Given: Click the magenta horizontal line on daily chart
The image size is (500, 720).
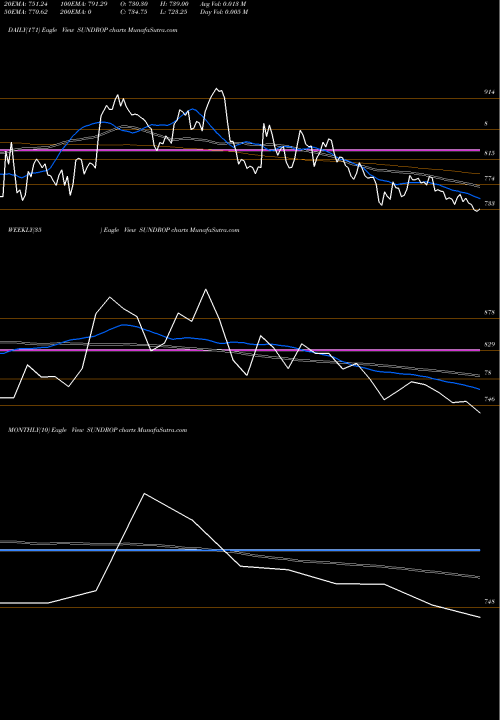Looking at the screenshot, I should coord(240,150).
